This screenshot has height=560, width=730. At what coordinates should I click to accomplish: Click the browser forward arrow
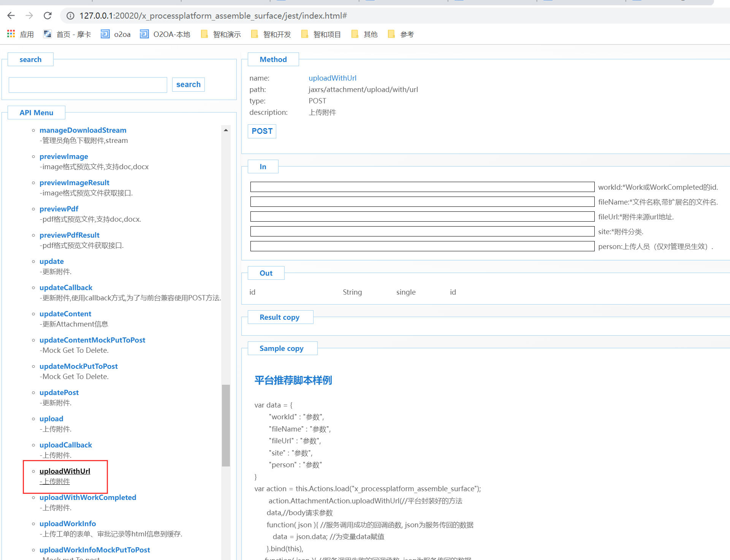point(29,16)
